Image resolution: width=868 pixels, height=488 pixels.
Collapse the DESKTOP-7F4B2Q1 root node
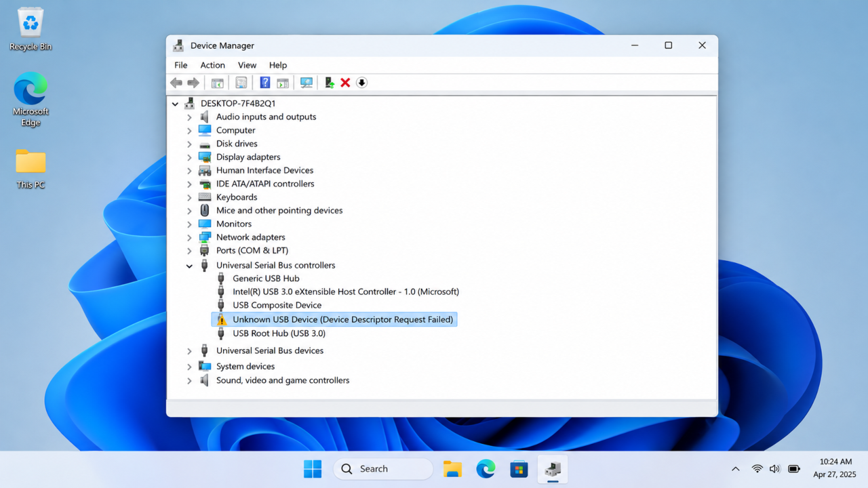point(175,104)
